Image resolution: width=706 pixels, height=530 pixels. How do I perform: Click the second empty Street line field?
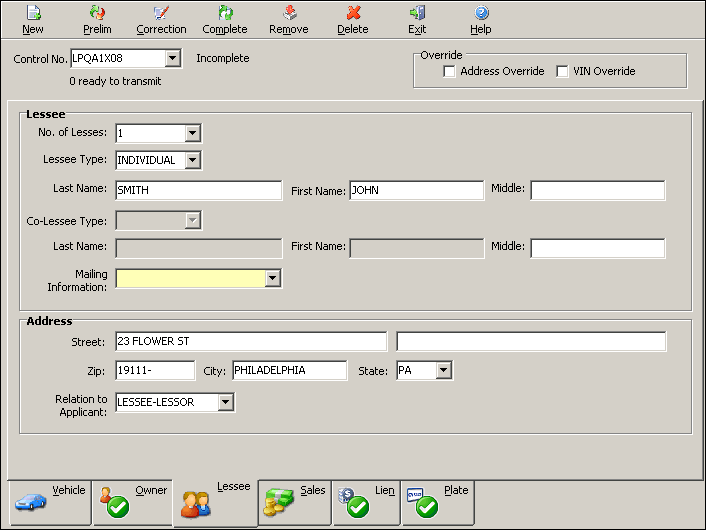(x=531, y=341)
